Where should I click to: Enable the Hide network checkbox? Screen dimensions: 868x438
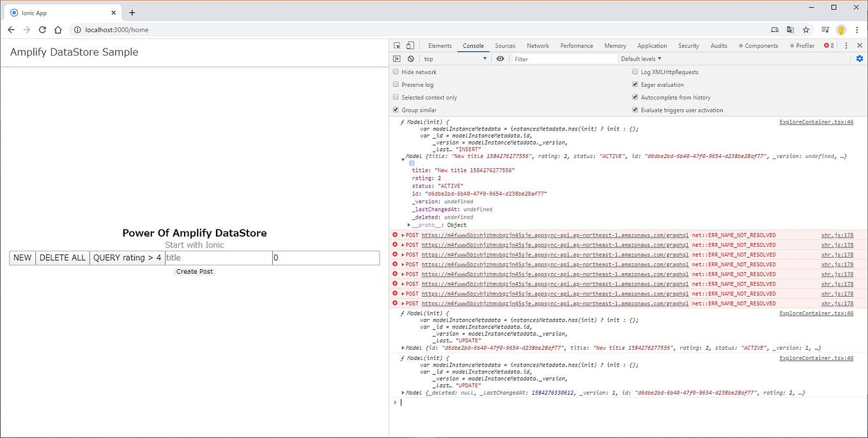[396, 72]
